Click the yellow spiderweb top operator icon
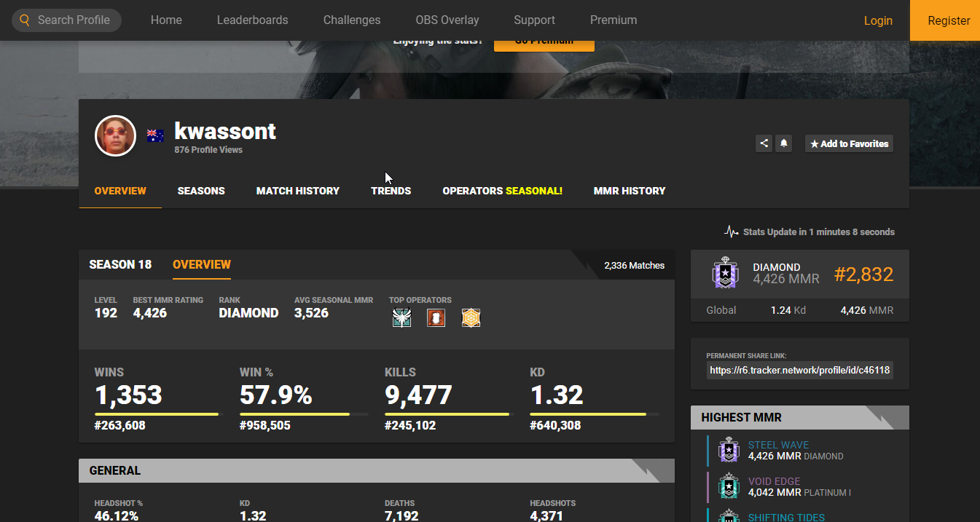Screen dimensions: 980x522 (471, 318)
